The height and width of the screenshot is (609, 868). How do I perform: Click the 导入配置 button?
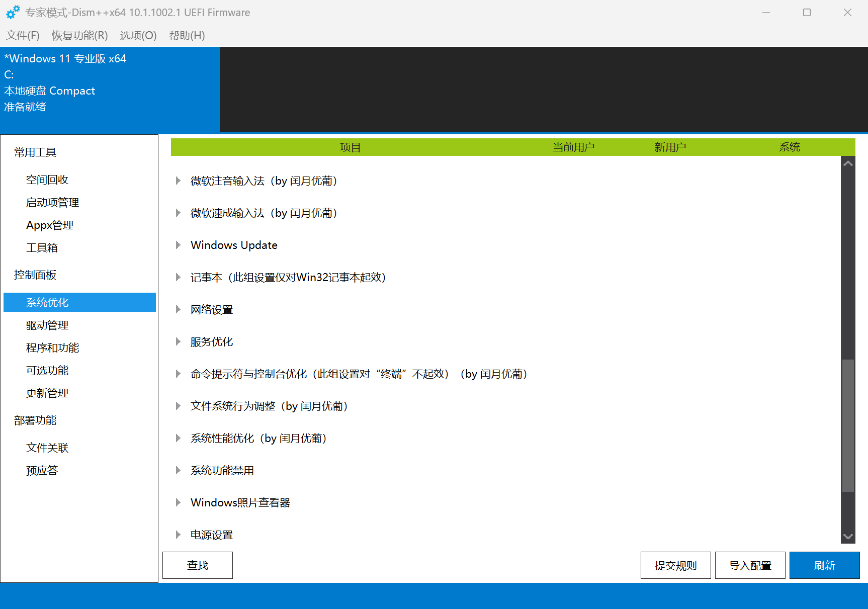(x=750, y=565)
